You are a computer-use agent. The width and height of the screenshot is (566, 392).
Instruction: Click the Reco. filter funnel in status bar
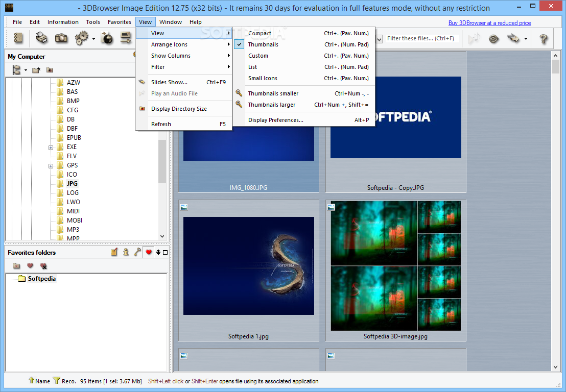pos(56,380)
